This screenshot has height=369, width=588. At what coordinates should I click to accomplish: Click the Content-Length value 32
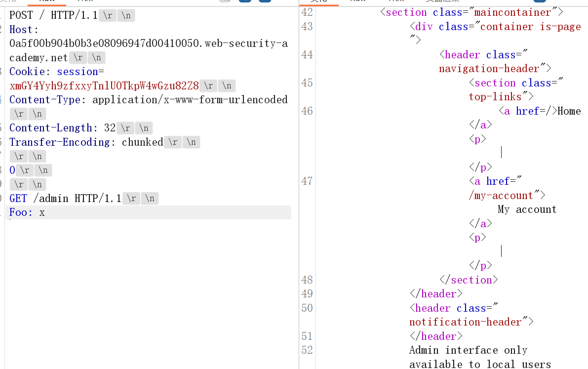[x=110, y=128]
